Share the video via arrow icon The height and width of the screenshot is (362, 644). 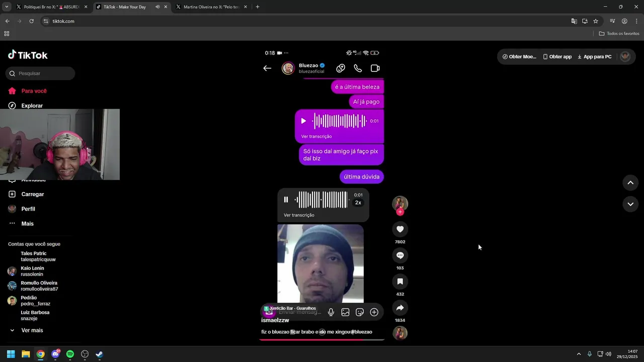click(400, 308)
